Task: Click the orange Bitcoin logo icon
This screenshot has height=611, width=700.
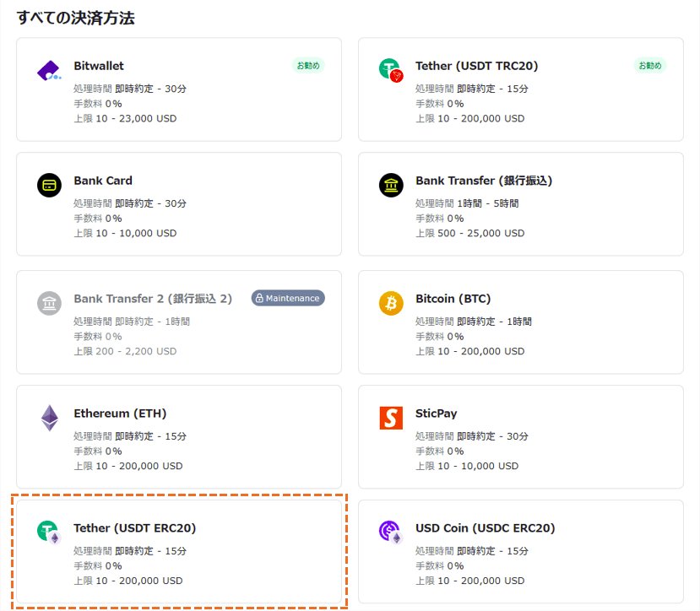Action: click(391, 303)
